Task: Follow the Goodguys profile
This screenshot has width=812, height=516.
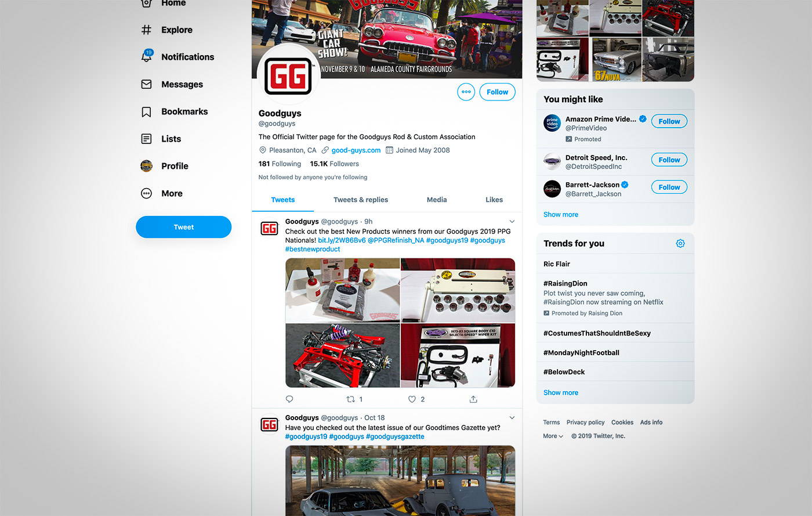Action: (x=497, y=92)
